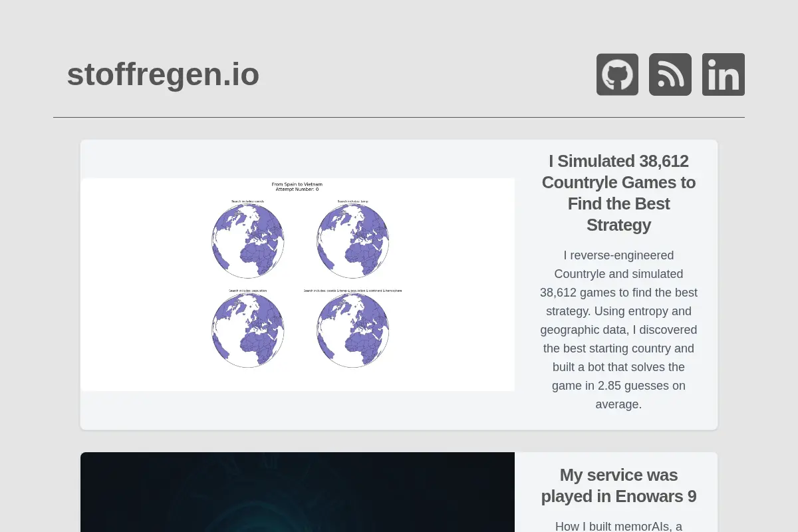798x532 pixels.
Task: Go to the stoffregen.io home title
Action: 163,74
